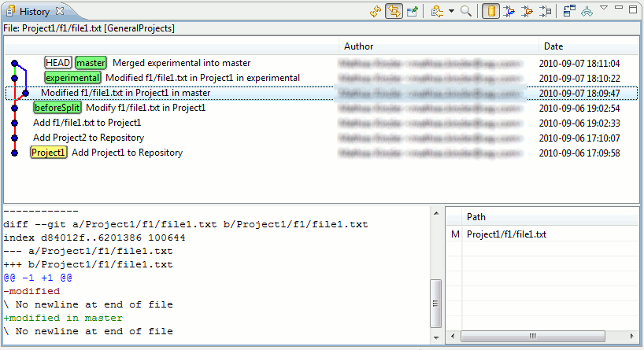Select the 'Merged experimental into master' commit
This screenshot has height=350, width=644.
181,63
